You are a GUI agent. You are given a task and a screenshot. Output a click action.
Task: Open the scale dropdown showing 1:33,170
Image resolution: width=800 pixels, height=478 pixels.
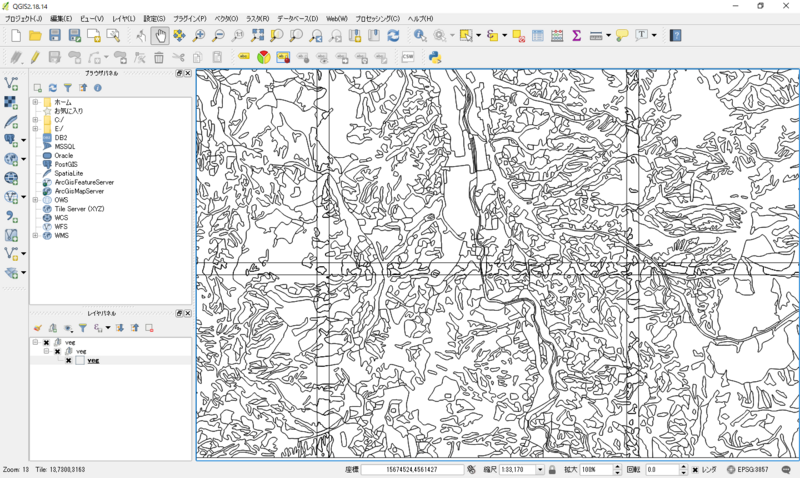pos(540,469)
